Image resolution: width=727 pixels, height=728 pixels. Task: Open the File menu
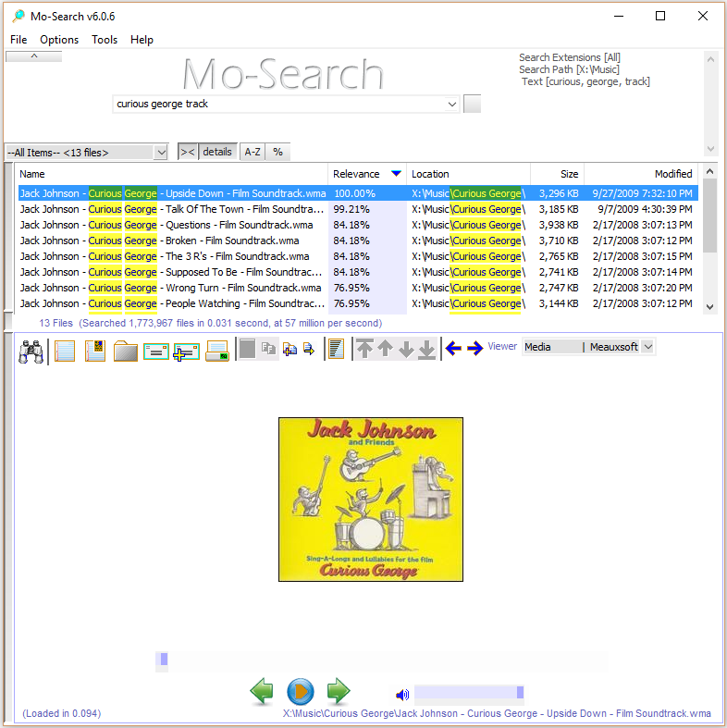point(18,40)
